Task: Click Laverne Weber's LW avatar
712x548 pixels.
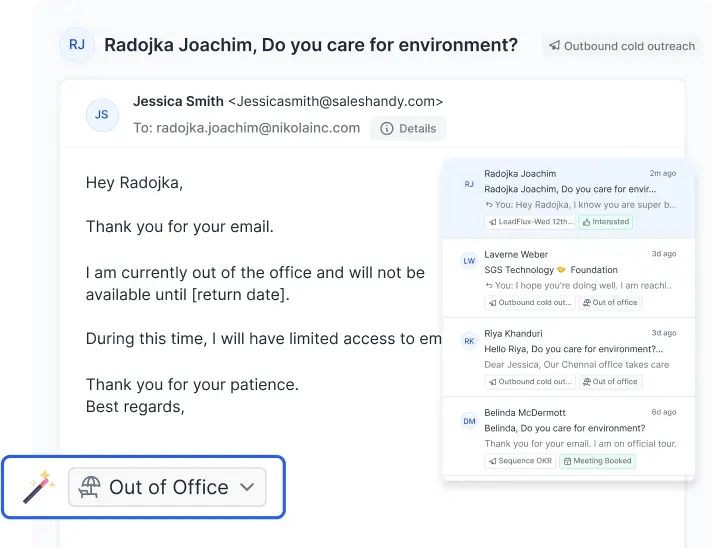Action: pyautogui.click(x=468, y=261)
